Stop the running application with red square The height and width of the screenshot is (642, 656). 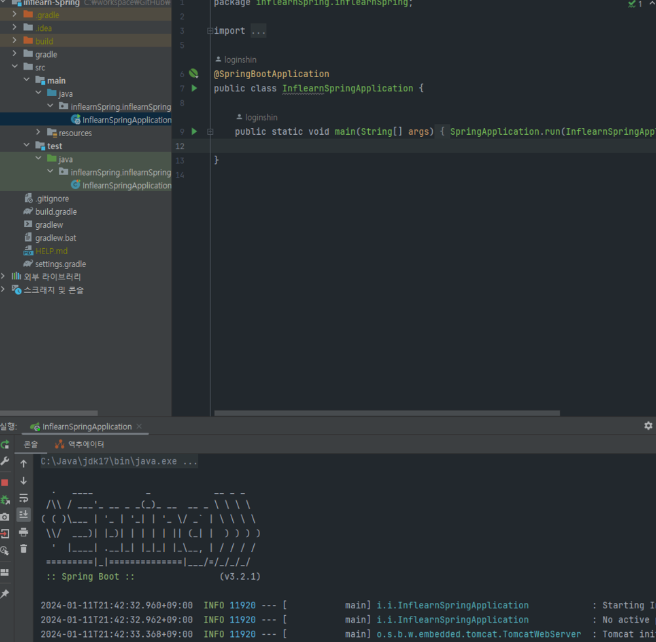tap(5, 483)
